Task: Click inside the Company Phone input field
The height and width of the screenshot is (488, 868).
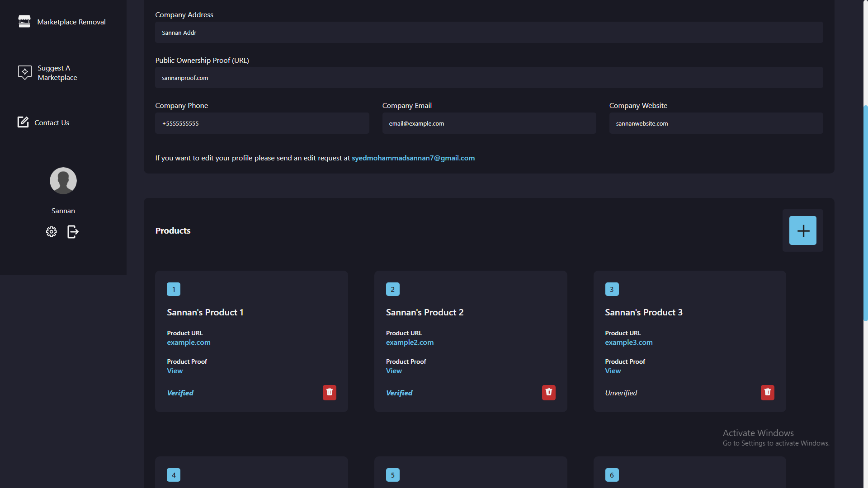Action: point(262,123)
